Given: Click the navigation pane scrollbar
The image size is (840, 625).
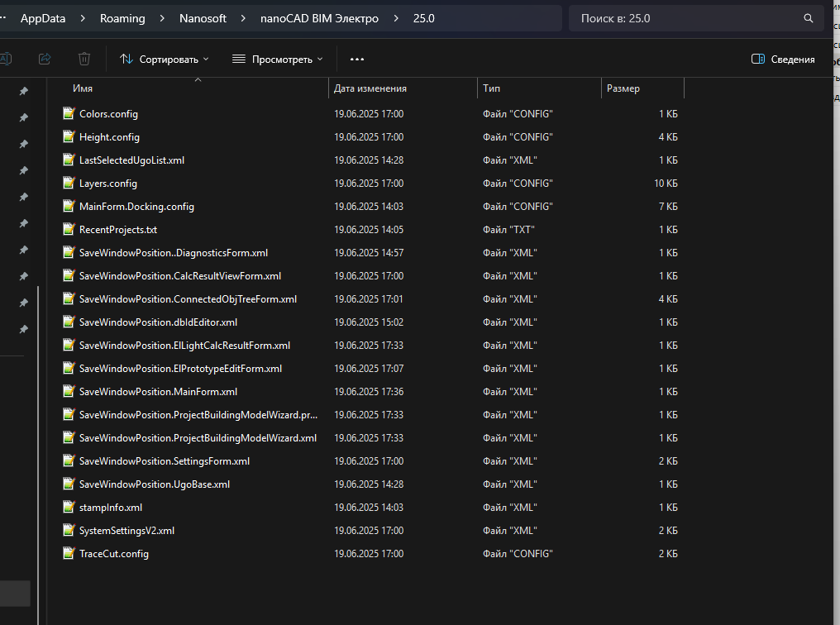Looking at the screenshot, I should tap(38, 456).
